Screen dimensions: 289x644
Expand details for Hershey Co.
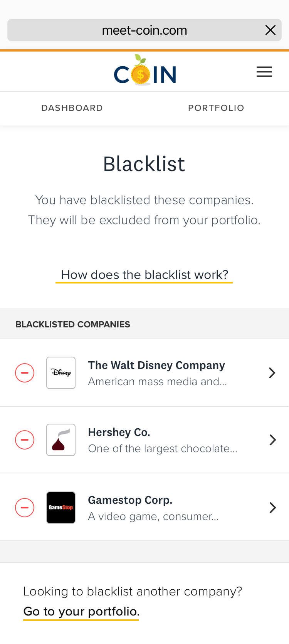pos(272,439)
